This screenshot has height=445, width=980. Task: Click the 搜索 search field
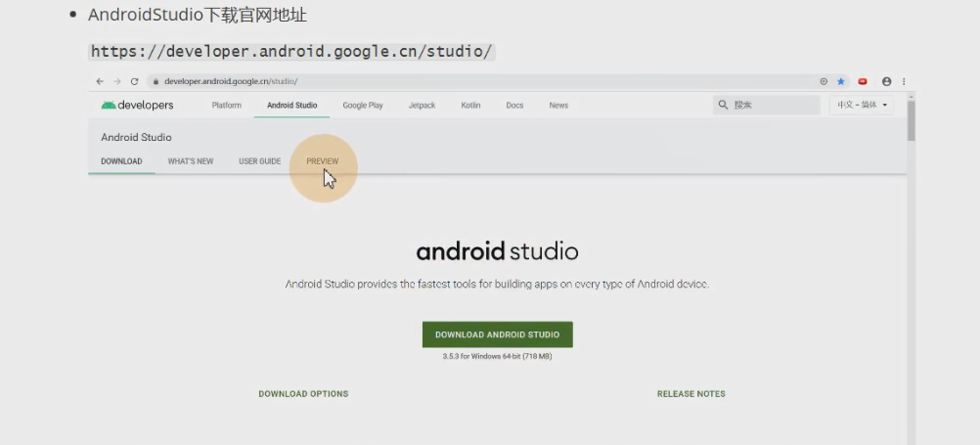766,105
